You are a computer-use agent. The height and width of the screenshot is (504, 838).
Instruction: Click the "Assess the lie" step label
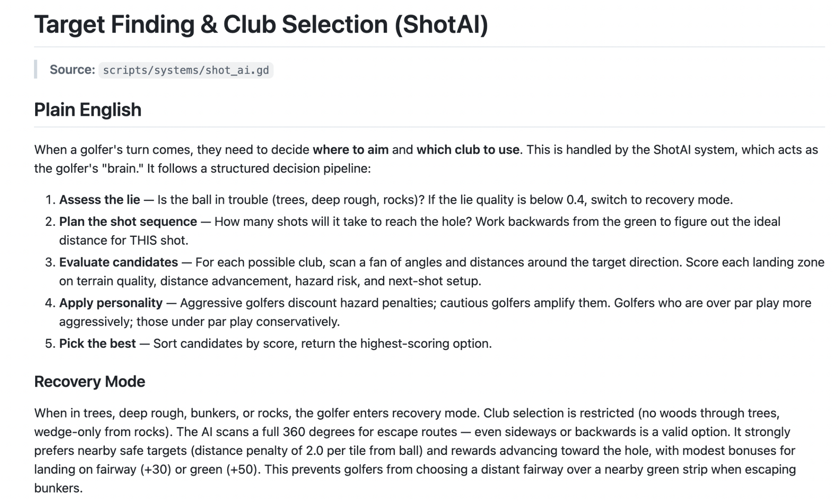(x=99, y=199)
